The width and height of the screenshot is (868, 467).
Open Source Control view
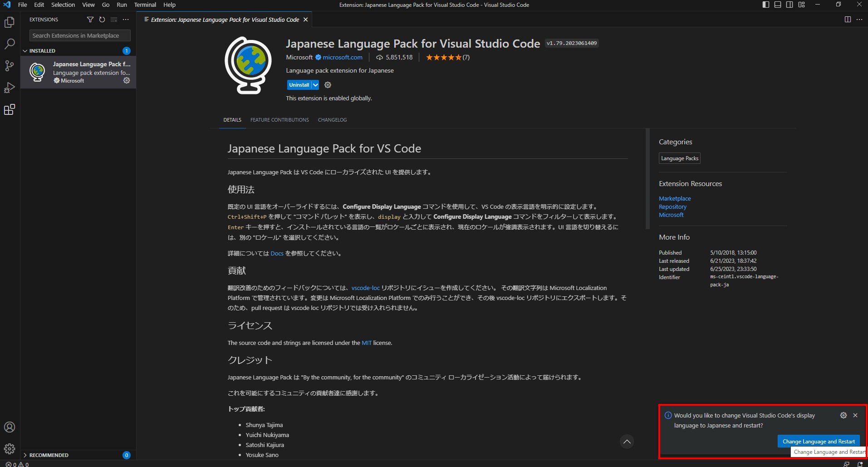(10, 66)
